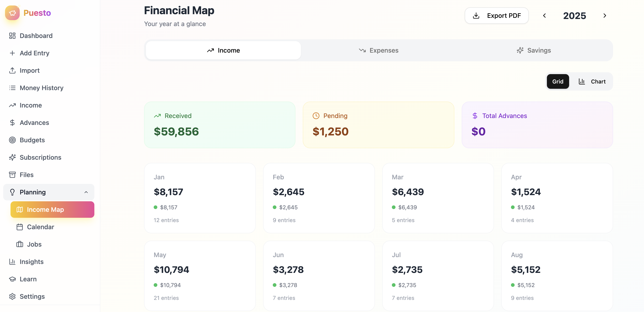644x312 pixels.
Task: Go to previous year arrow
Action: click(x=544, y=16)
